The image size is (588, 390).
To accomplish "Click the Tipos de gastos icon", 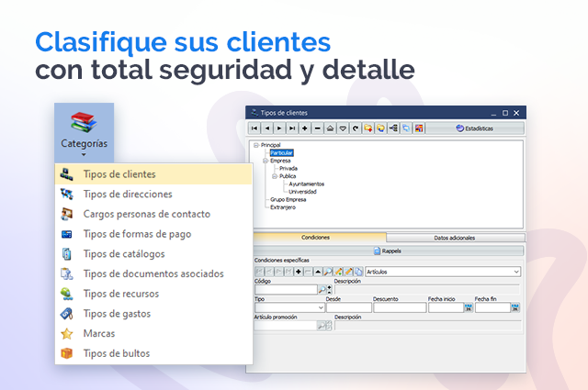I will [x=66, y=314].
